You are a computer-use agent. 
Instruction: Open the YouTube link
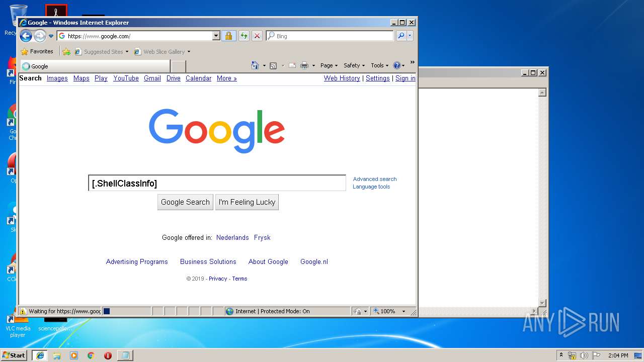point(126,78)
